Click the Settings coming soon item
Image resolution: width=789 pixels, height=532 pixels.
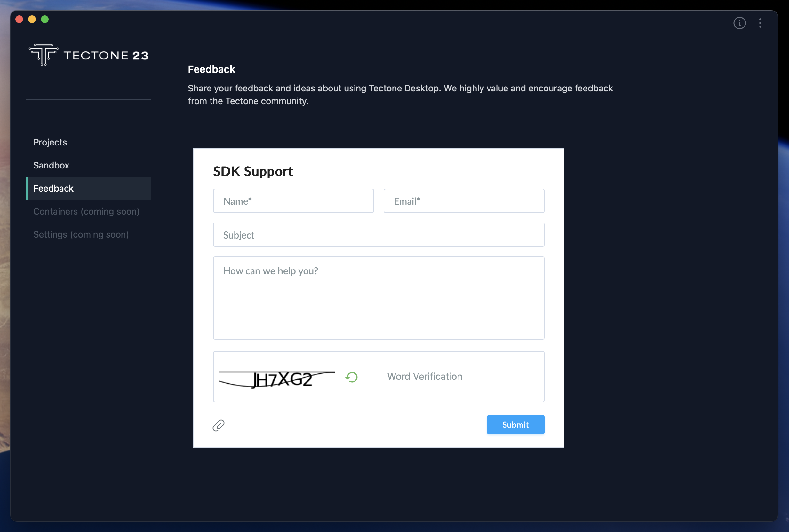click(x=81, y=233)
